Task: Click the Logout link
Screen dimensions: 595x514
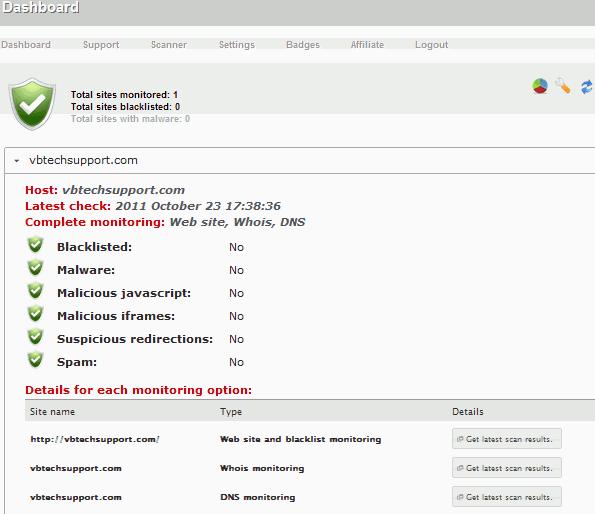Action: [x=431, y=45]
